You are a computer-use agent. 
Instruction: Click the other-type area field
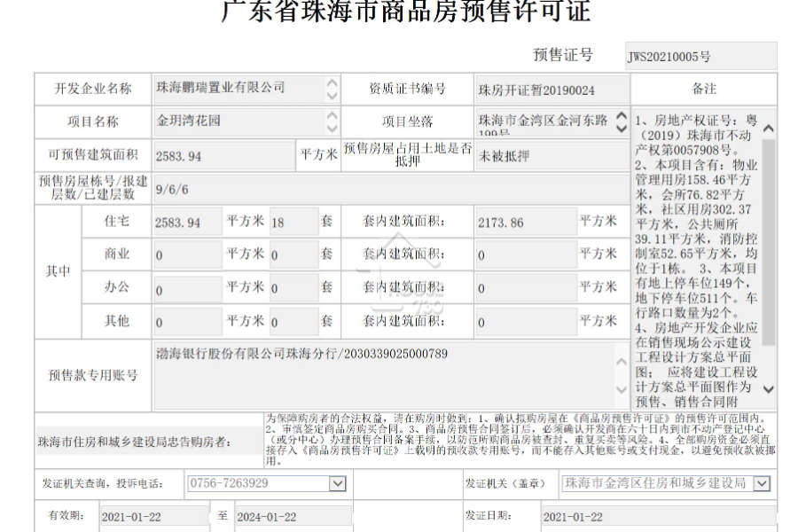(187, 322)
